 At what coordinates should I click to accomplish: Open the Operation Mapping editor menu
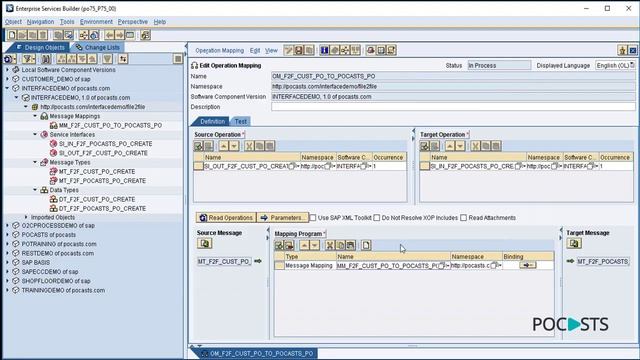coord(219,50)
